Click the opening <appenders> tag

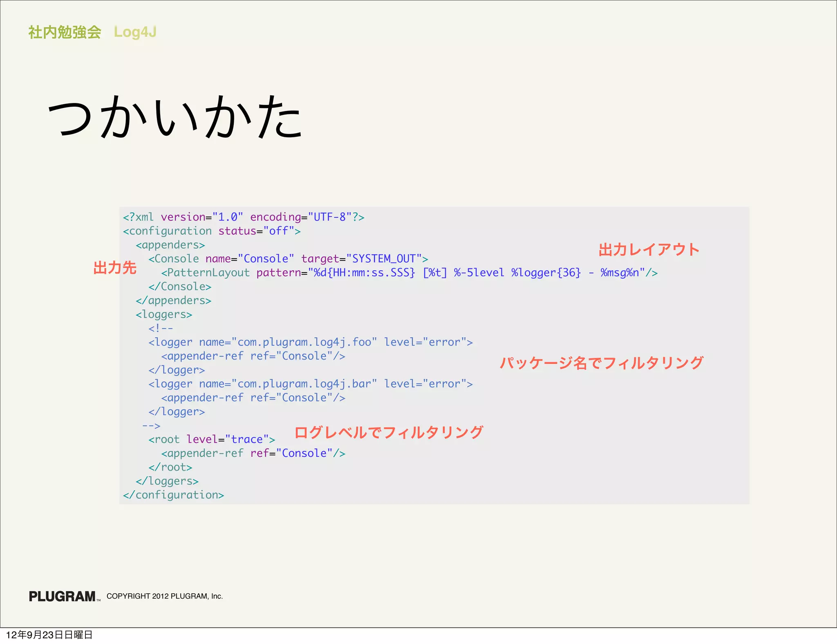point(170,245)
